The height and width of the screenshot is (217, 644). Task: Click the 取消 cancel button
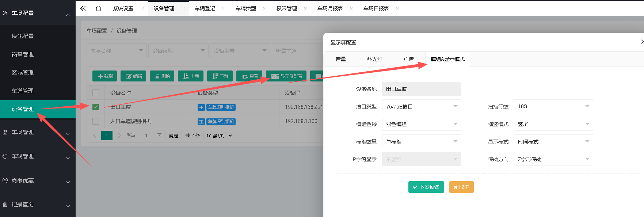[461, 187]
